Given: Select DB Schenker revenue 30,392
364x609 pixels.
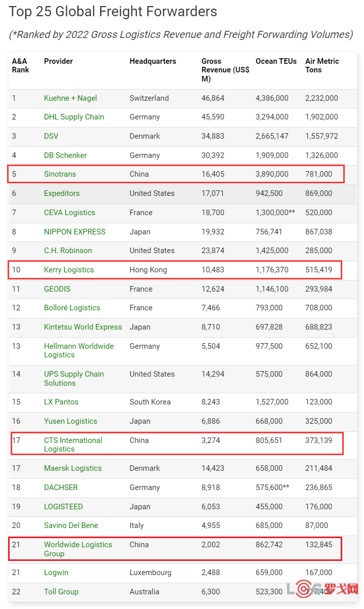Looking at the screenshot, I should 213,155.
